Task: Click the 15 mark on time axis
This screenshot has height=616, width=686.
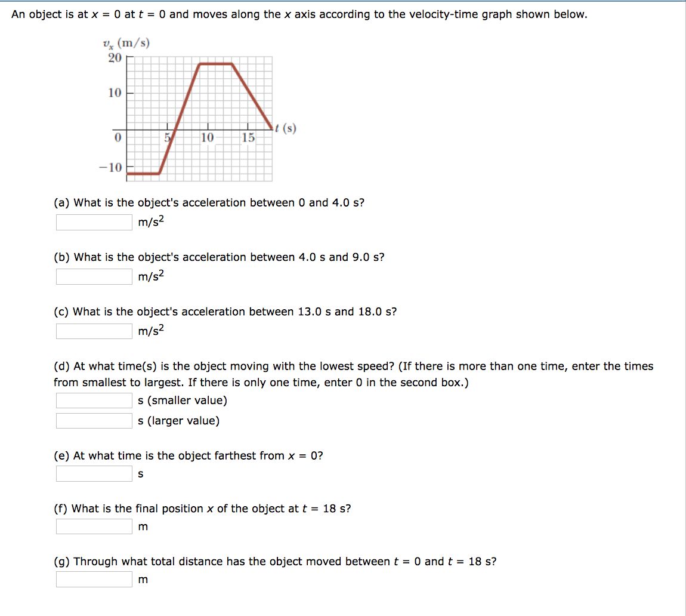Action: tap(248, 137)
